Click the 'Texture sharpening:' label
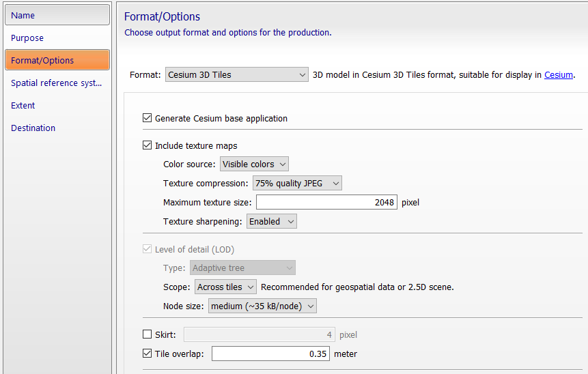Viewport: 588px width, 374px height. tap(203, 222)
